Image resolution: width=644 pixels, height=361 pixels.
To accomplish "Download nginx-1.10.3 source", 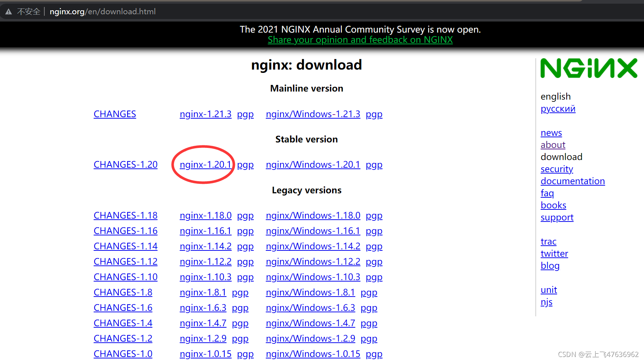I will pos(206,277).
